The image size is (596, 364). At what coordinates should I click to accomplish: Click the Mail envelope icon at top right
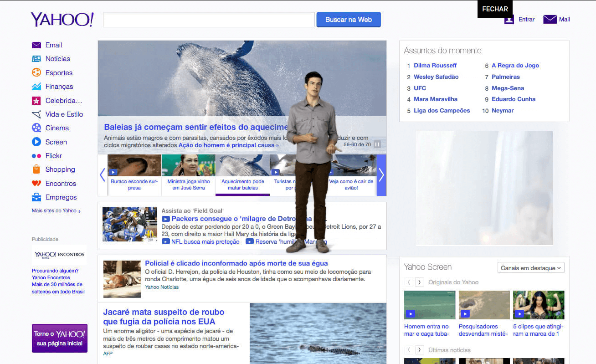(x=550, y=19)
